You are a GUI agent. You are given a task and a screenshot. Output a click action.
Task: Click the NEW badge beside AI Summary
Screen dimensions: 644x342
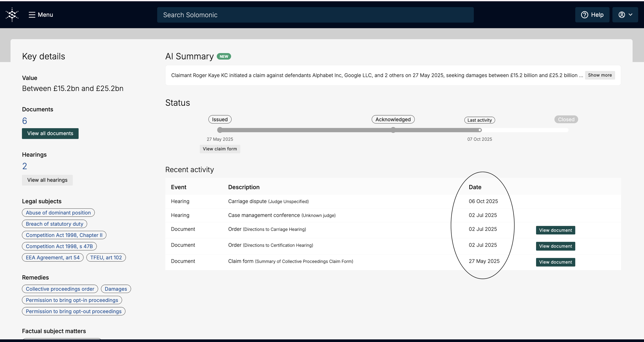[x=224, y=56]
